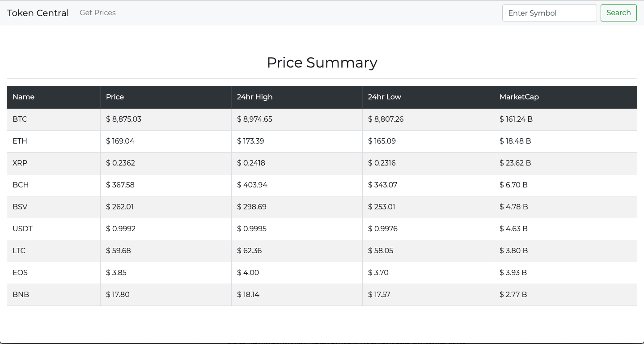Image resolution: width=644 pixels, height=344 pixels.
Task: Click the Price column header
Action: pyautogui.click(x=115, y=97)
